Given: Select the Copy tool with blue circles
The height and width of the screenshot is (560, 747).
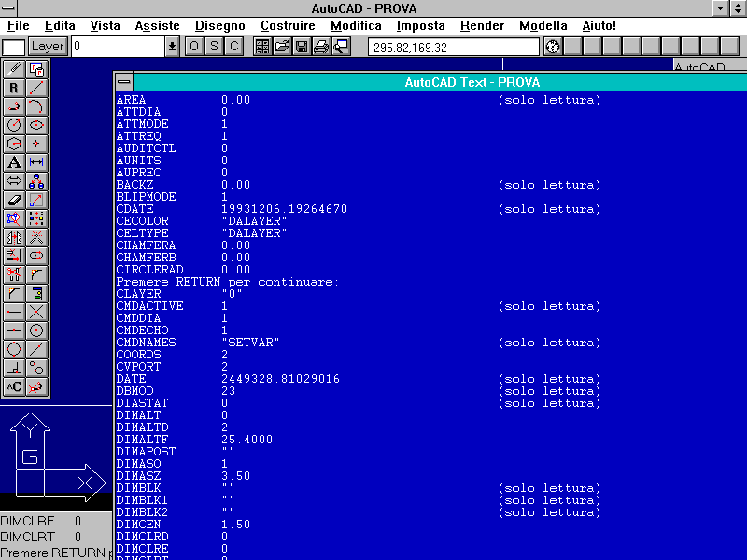Looking at the screenshot, I should (x=36, y=181).
